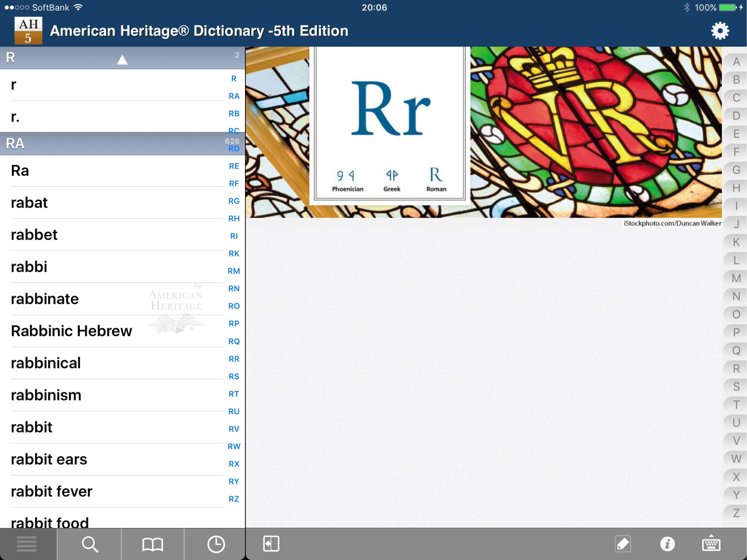This screenshot has width=747, height=560.
Task: Open the bookmarks book icon tab
Action: [x=153, y=544]
